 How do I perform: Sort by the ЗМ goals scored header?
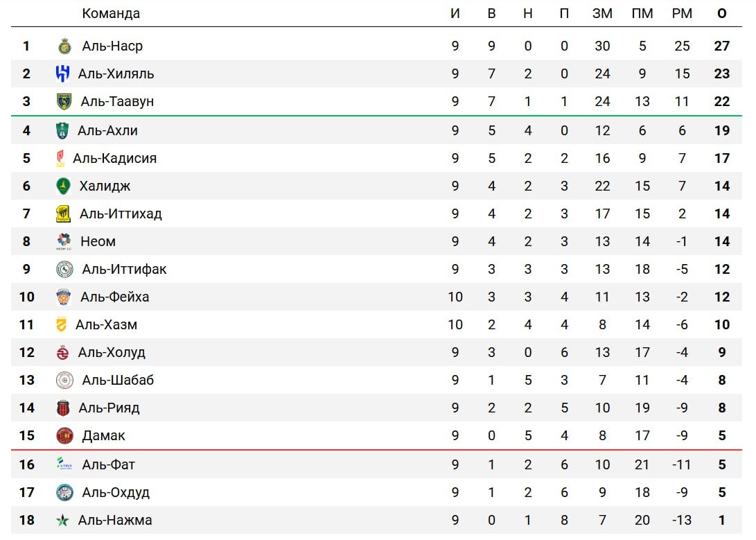coord(602,13)
